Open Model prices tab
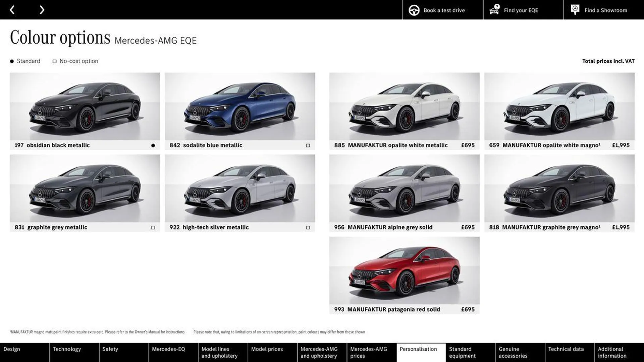644x362 pixels. pyautogui.click(x=272, y=352)
